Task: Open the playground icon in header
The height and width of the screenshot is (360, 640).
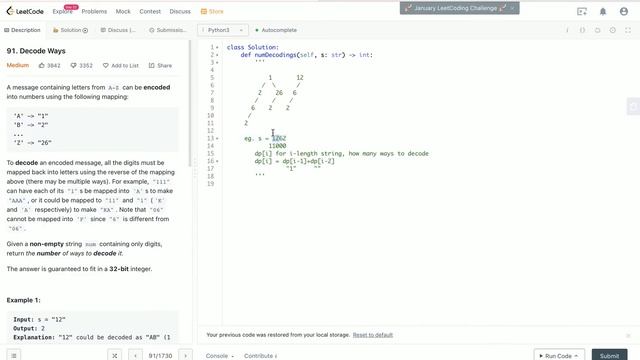Action: (582, 11)
